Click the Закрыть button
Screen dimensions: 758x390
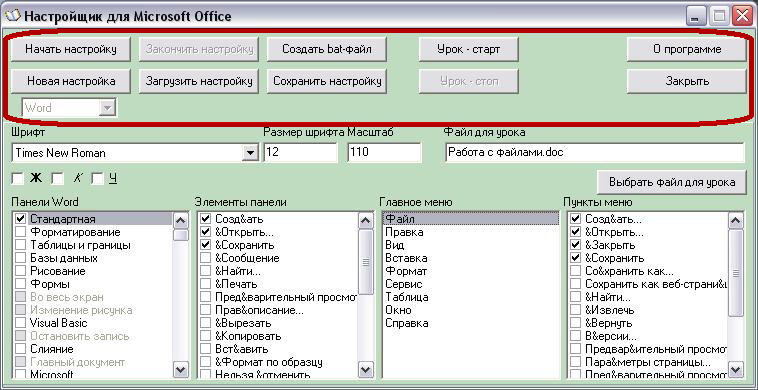[x=686, y=81]
